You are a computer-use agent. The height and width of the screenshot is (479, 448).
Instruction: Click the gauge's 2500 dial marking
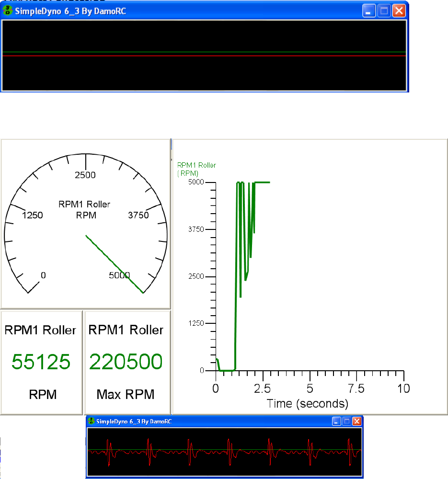[85, 175]
